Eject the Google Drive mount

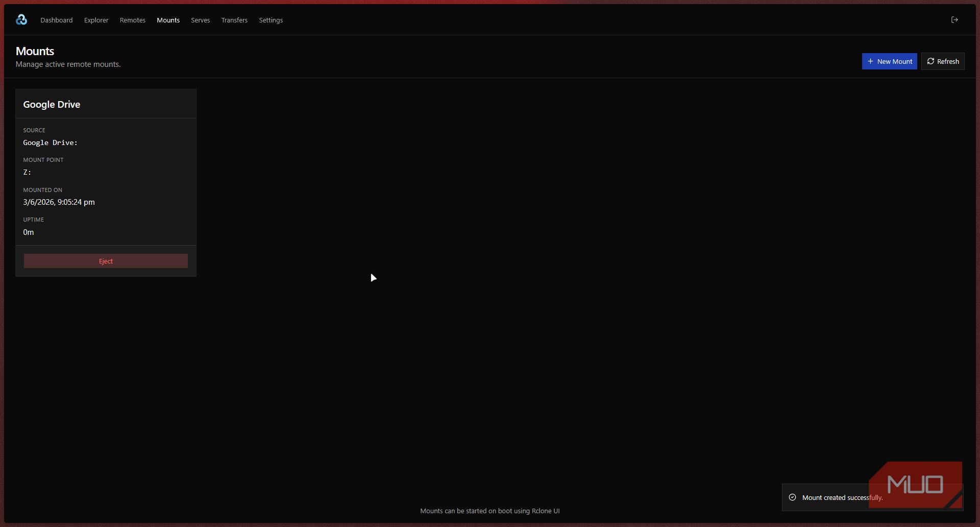click(106, 261)
